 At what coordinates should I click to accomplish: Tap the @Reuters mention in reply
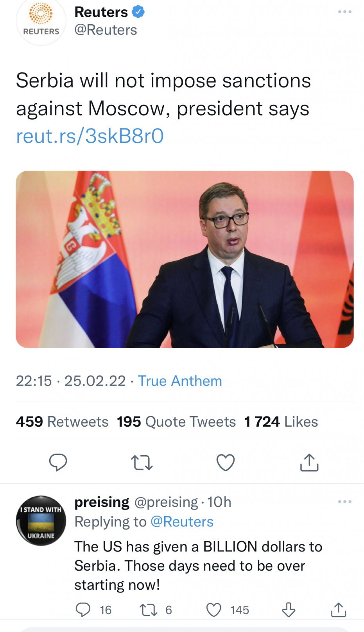[x=182, y=522]
